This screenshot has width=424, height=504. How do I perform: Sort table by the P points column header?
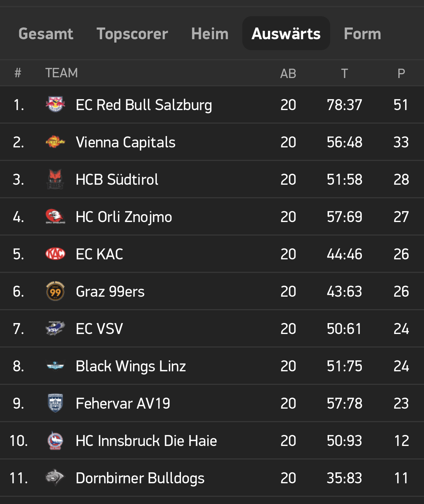tap(401, 73)
